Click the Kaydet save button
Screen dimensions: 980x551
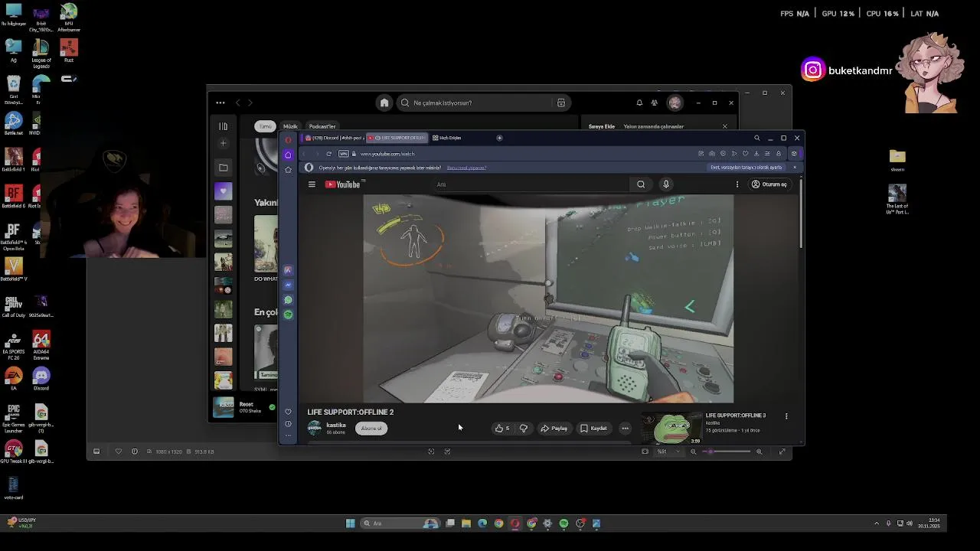click(x=594, y=429)
